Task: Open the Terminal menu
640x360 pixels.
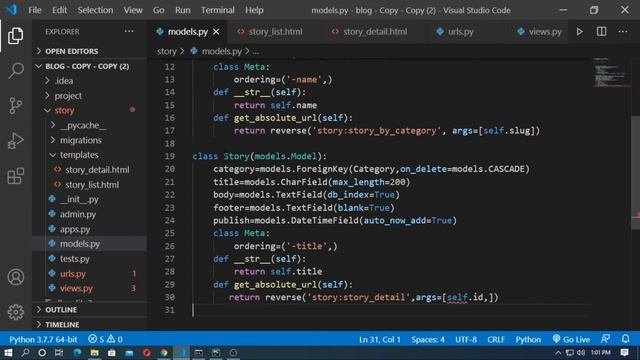Action: click(218, 10)
